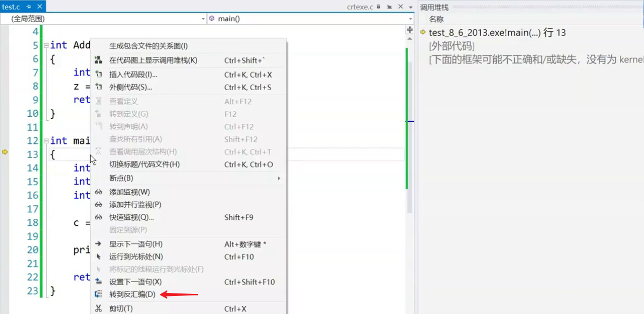Choose 外侧代码(S)... menu entry

tap(188, 87)
